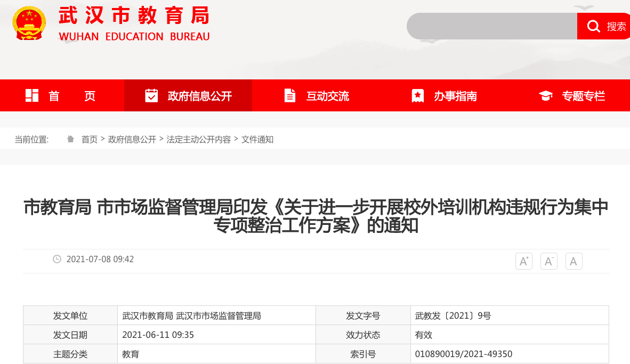Image resolution: width=630 pixels, height=364 pixels.
Task: Click the magnifying glass search icon
Action: (593, 26)
